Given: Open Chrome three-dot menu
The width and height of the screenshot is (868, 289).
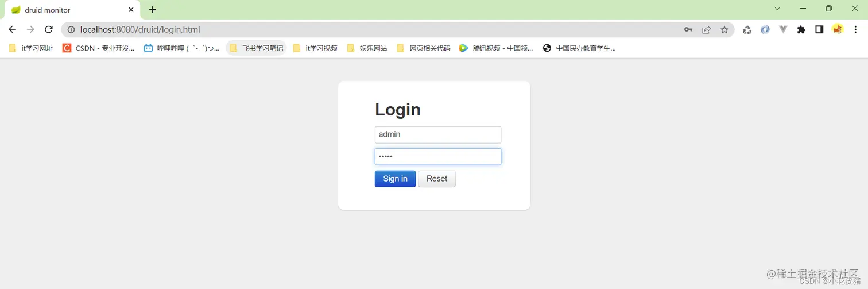Looking at the screenshot, I should point(855,30).
